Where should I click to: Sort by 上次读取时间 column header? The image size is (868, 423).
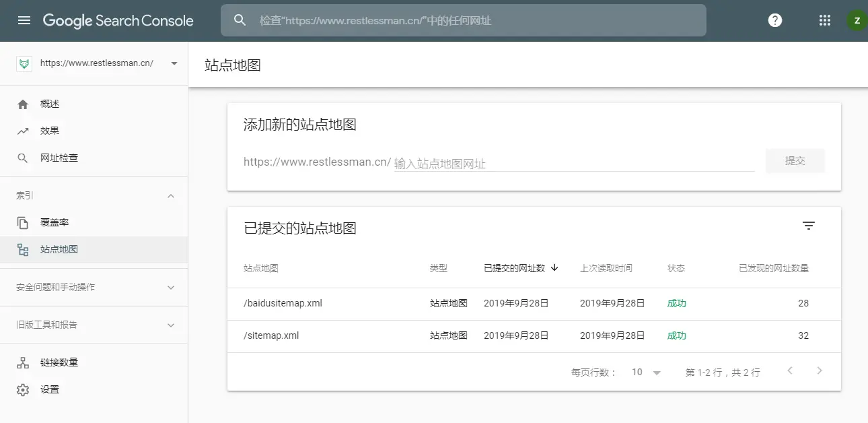coord(606,268)
